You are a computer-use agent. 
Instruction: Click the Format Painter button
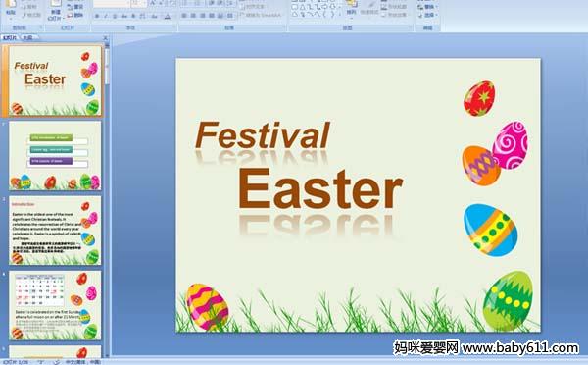(x=31, y=15)
